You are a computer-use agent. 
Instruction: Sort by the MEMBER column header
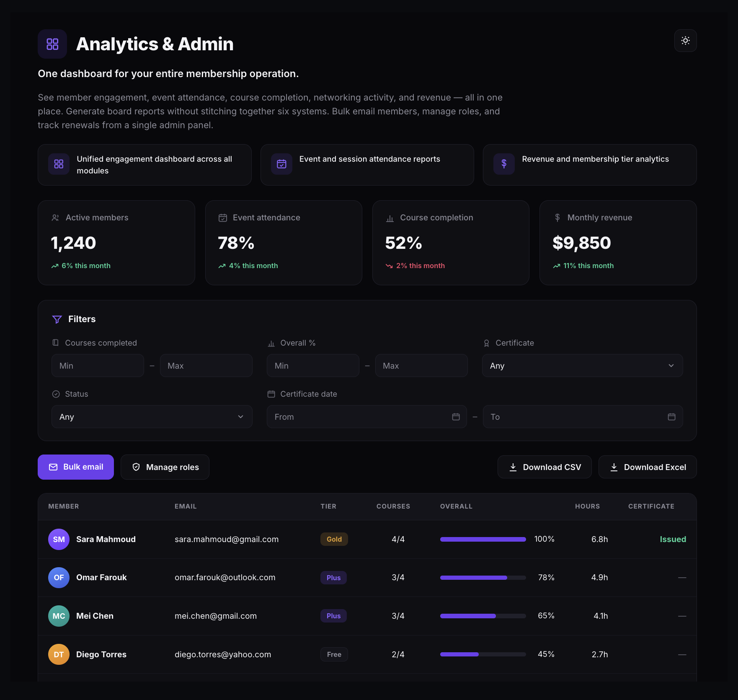[64, 506]
